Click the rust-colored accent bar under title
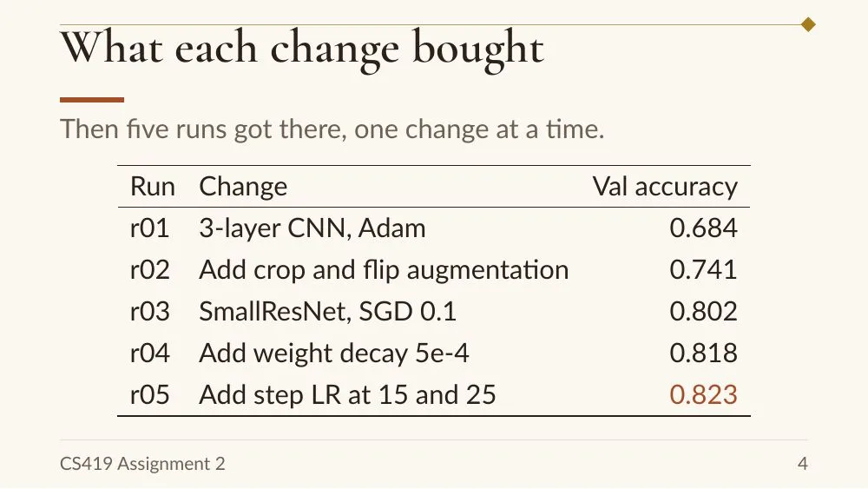This screenshot has width=868, height=489. point(92,100)
